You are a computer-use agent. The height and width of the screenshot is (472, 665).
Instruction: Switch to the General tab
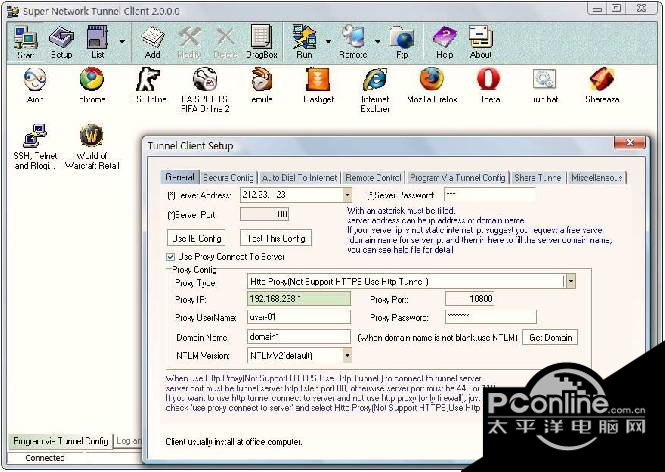tap(180, 177)
